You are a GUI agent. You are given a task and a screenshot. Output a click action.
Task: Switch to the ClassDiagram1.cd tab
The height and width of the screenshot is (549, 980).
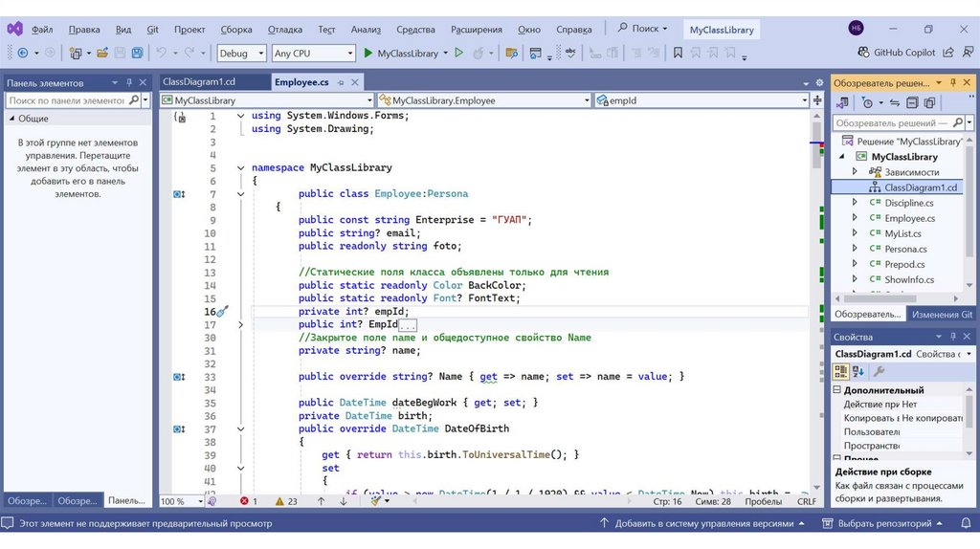tap(199, 82)
